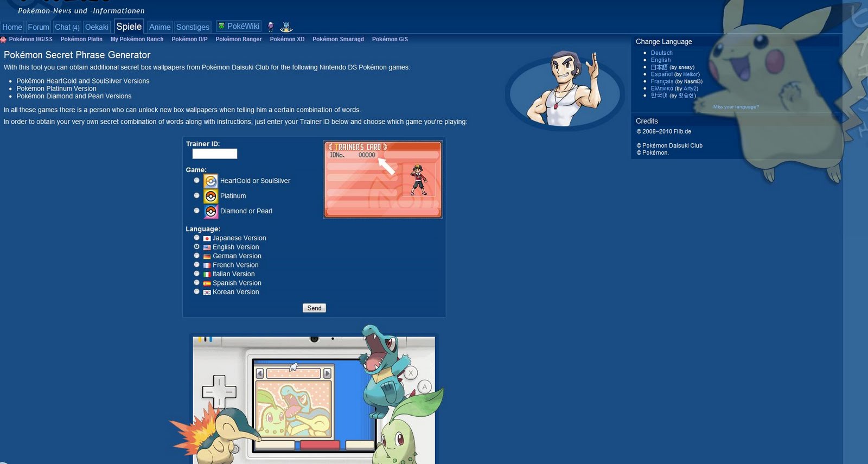
Task: Focus the Trainer ID input field
Action: [215, 154]
